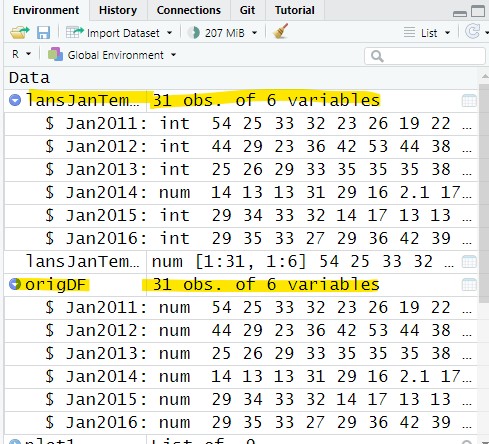Open the R language selector
Screen dimensions: 489x444
tap(21, 54)
